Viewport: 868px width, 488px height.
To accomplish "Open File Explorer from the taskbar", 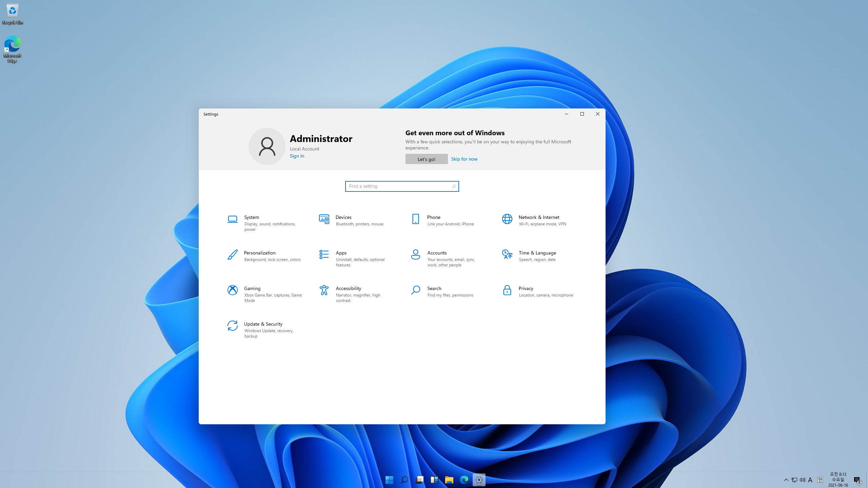I will tap(449, 480).
